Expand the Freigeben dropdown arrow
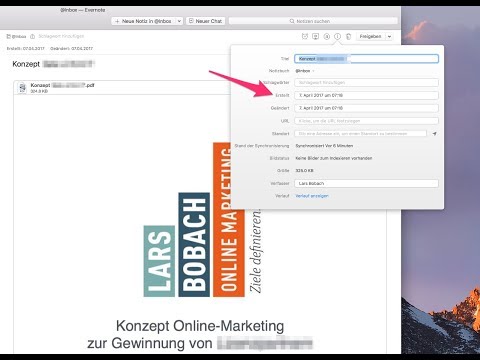The height and width of the screenshot is (360, 480). coord(389,36)
